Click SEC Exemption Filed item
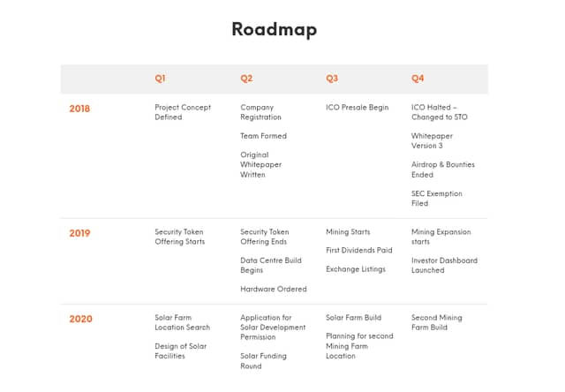The height and width of the screenshot is (392, 565). point(437,199)
